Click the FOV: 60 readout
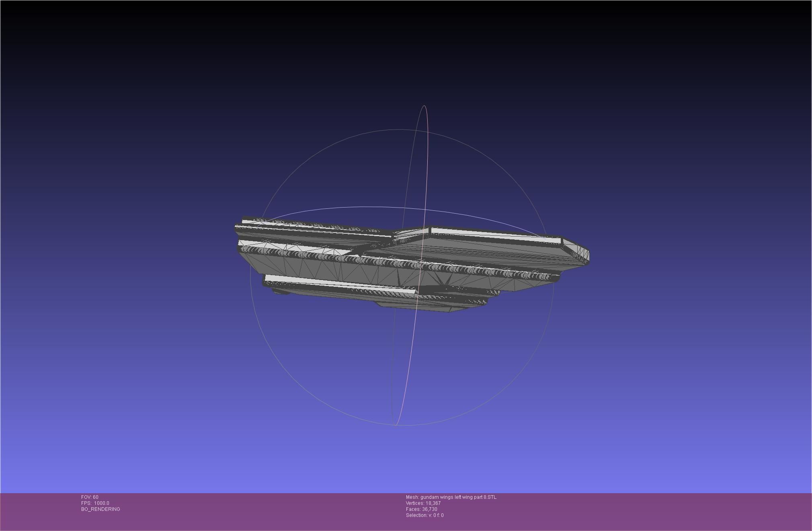This screenshot has width=812, height=531. point(90,497)
